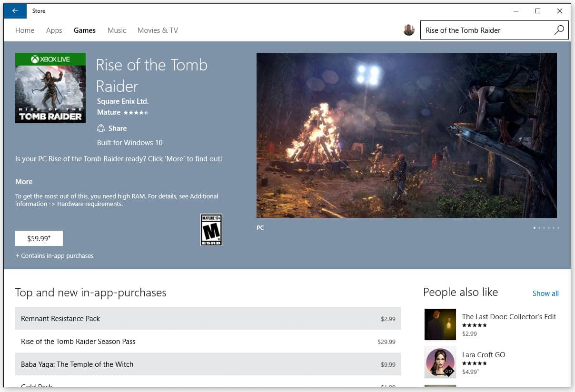
Task: Switch to the Apps tab
Action: point(54,30)
